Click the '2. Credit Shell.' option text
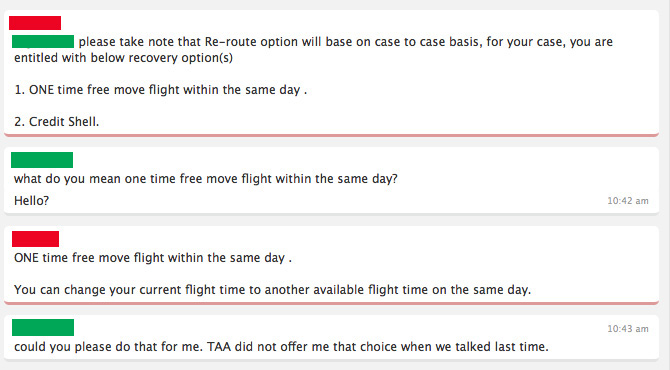The image size is (670, 370). coord(56,122)
